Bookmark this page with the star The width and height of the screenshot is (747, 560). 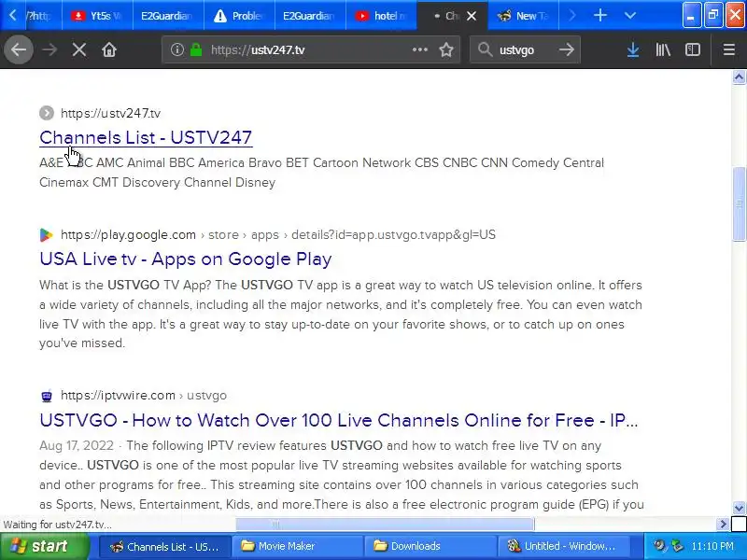446,49
